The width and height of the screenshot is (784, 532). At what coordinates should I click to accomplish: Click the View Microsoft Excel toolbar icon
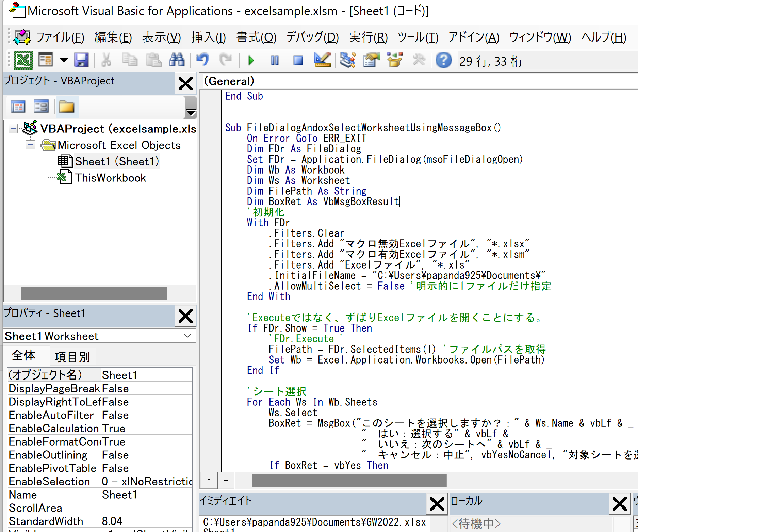point(23,61)
